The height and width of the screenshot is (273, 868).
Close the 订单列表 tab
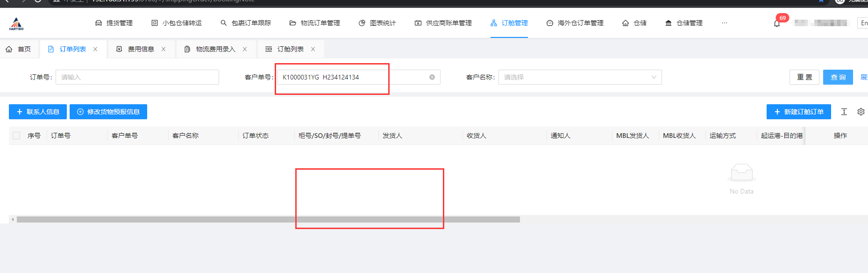coord(95,49)
